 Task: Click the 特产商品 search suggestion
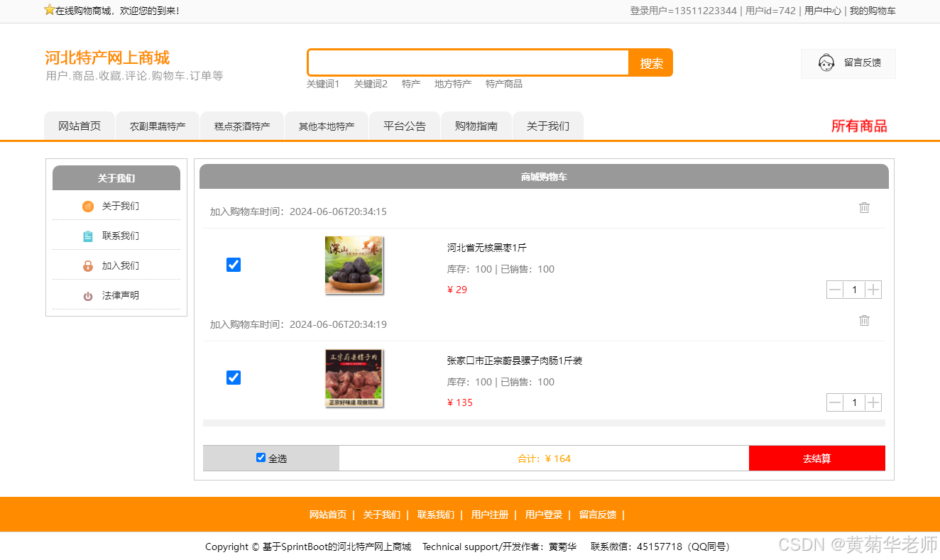point(504,84)
